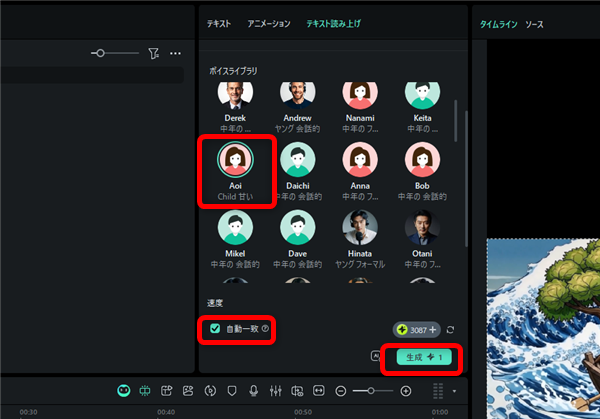This screenshot has width=600, height=419.
Task: Open the audio mixer icon in timeline toolbar
Action: (x=276, y=390)
